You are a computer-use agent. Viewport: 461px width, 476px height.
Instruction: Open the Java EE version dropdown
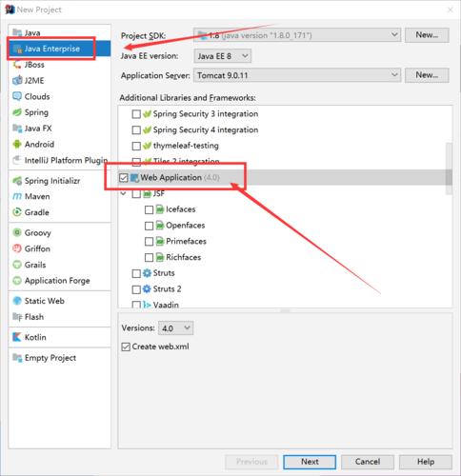[x=223, y=56]
